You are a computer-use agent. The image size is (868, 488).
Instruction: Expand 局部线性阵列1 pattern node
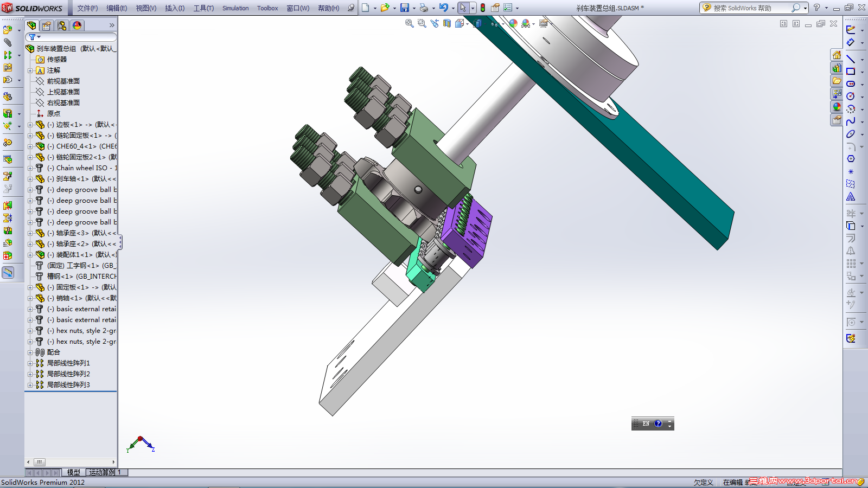pos(30,363)
